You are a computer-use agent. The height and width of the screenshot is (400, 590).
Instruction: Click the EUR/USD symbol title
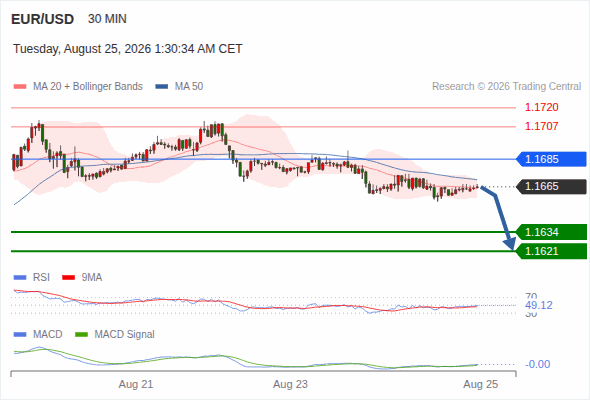43,19
